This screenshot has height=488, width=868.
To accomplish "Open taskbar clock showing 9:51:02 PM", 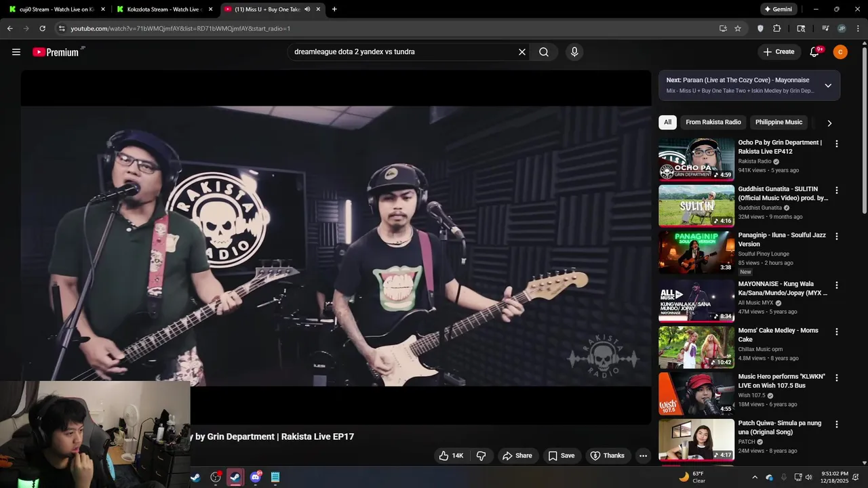I will tap(834, 477).
